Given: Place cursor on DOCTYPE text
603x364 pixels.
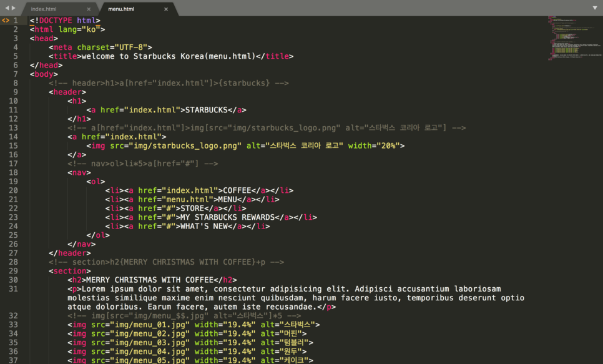Looking at the screenshot, I should coord(56,21).
